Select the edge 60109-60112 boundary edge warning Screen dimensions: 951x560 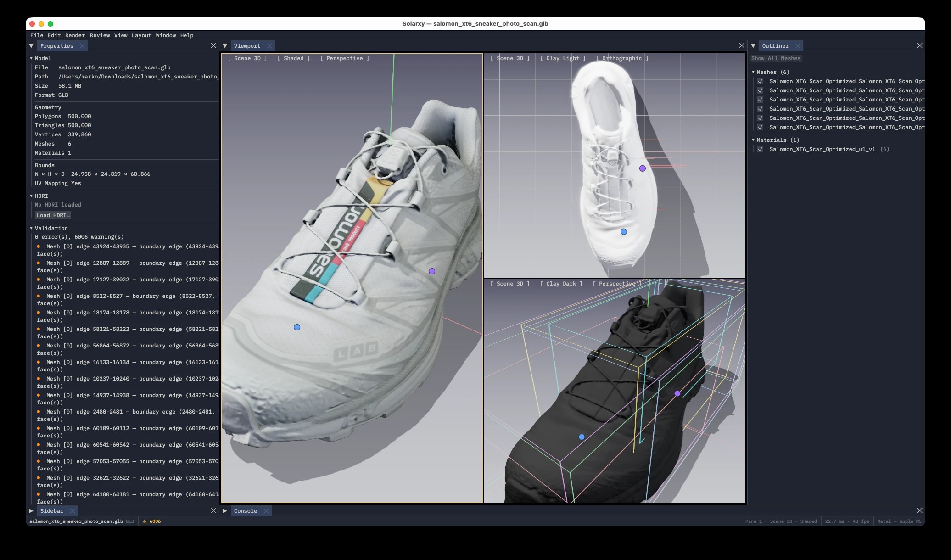128,432
